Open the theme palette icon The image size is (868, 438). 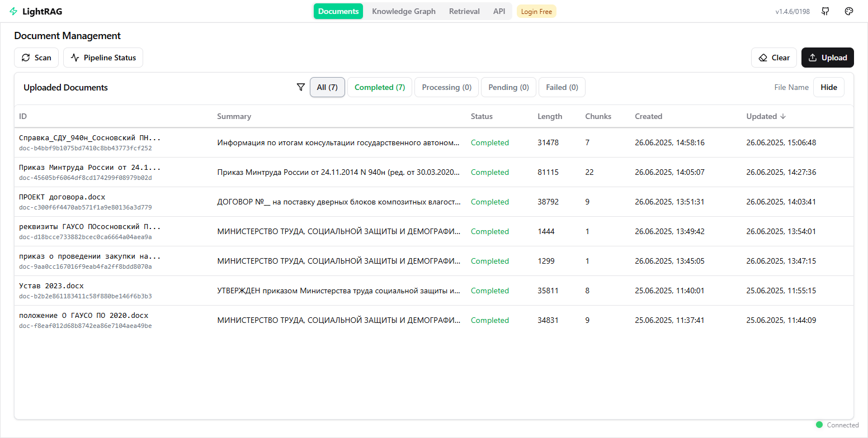(849, 11)
